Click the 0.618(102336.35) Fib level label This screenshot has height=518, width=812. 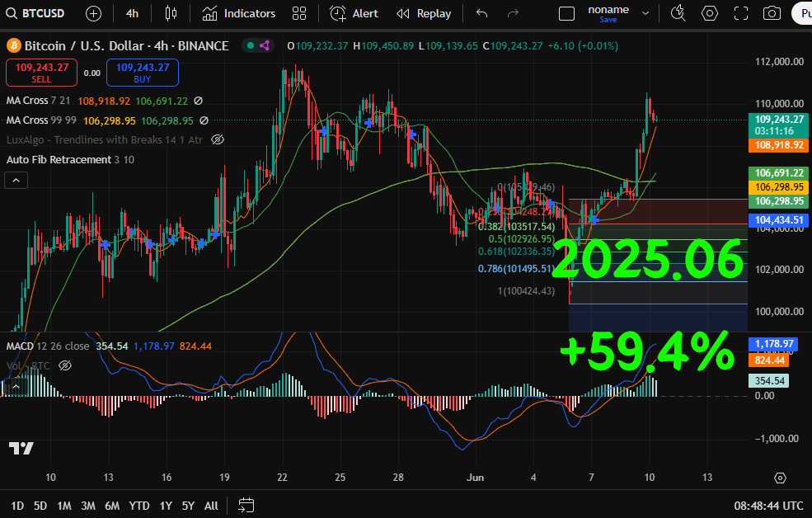[x=516, y=252]
